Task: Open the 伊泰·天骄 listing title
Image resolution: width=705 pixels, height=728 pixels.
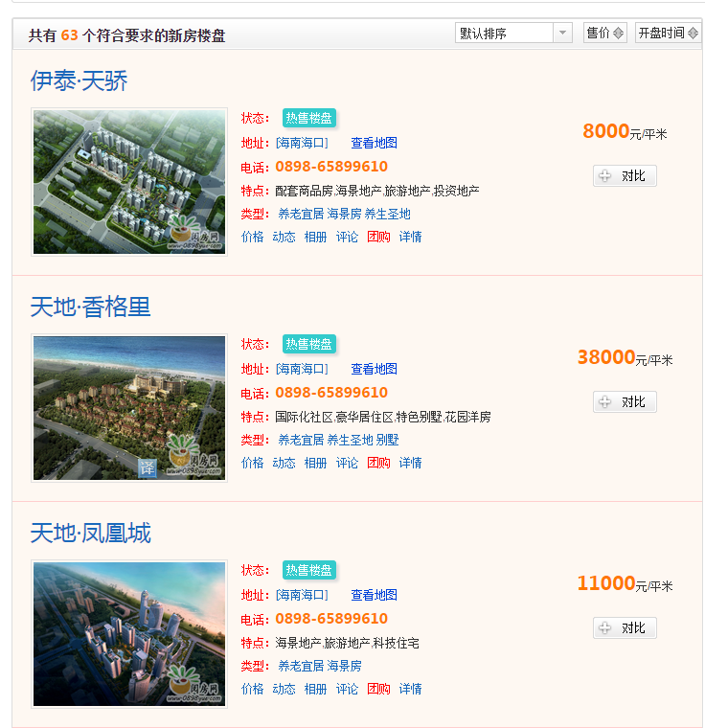Action: [79, 80]
